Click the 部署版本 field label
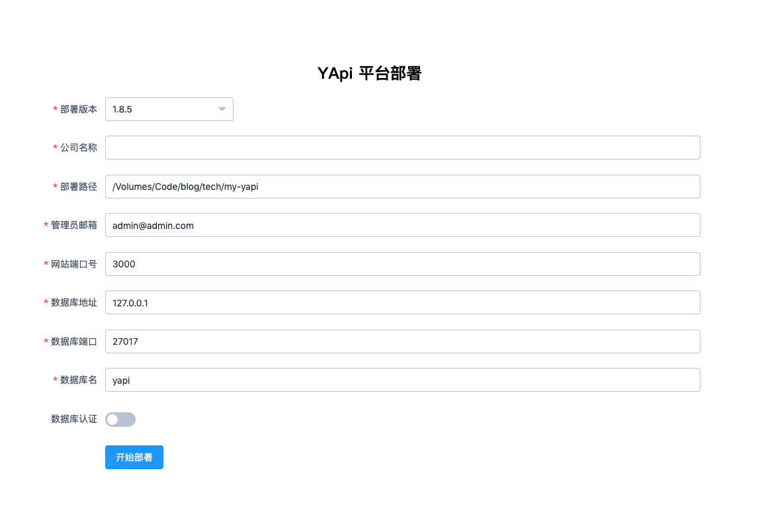Screen dimensions: 760x532 78,109
